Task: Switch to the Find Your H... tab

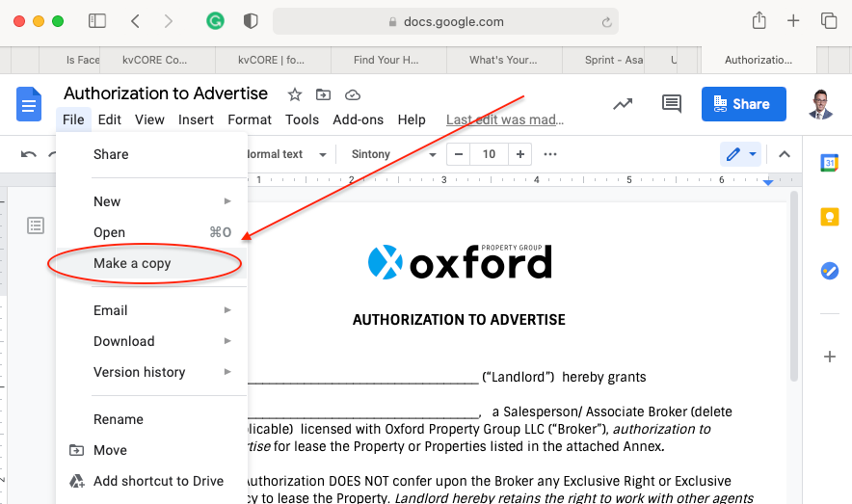Action: point(388,60)
